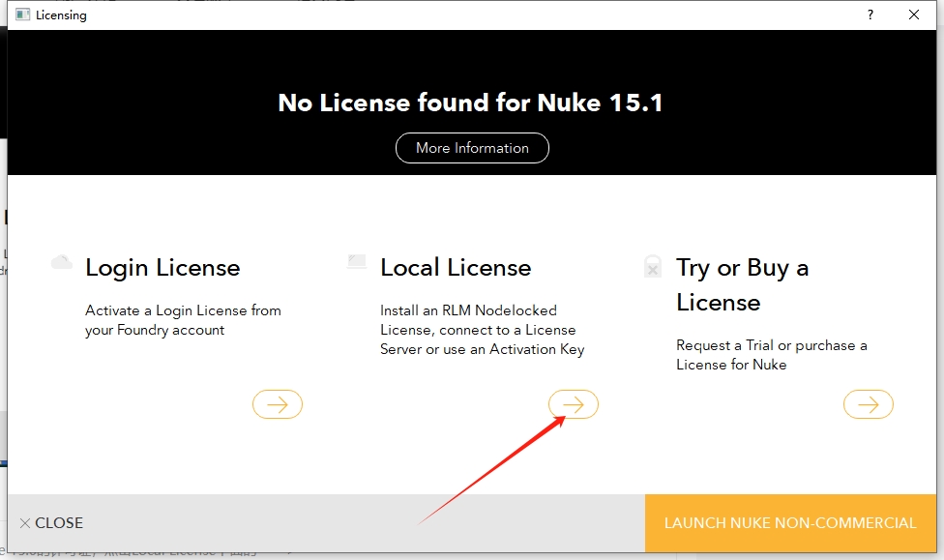The image size is (944, 560).
Task: Open help with the question mark button
Action: 870,15
